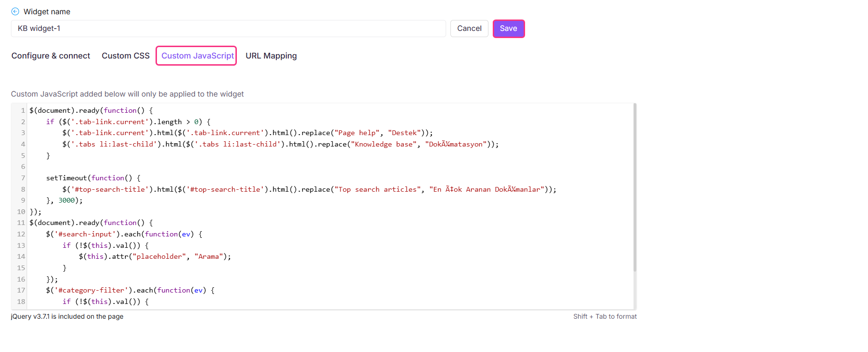
Task: Click line number 6 in the gutter
Action: pos(23,166)
